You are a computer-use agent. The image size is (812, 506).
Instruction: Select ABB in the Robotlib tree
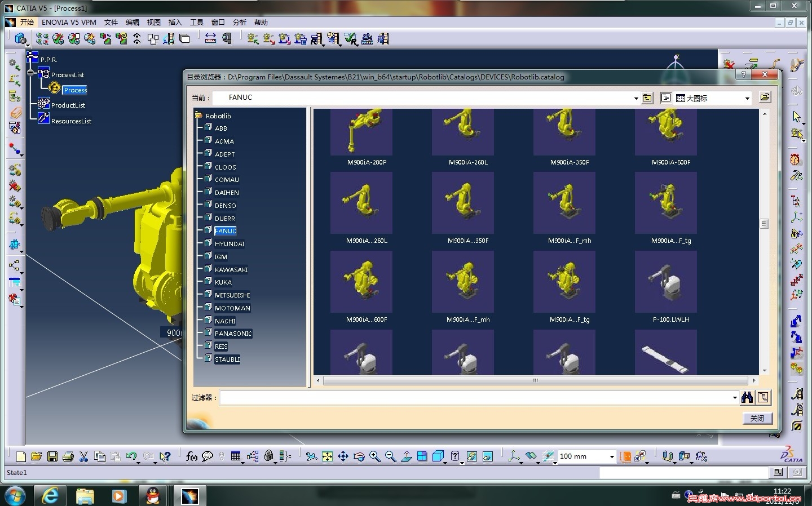[x=221, y=128]
